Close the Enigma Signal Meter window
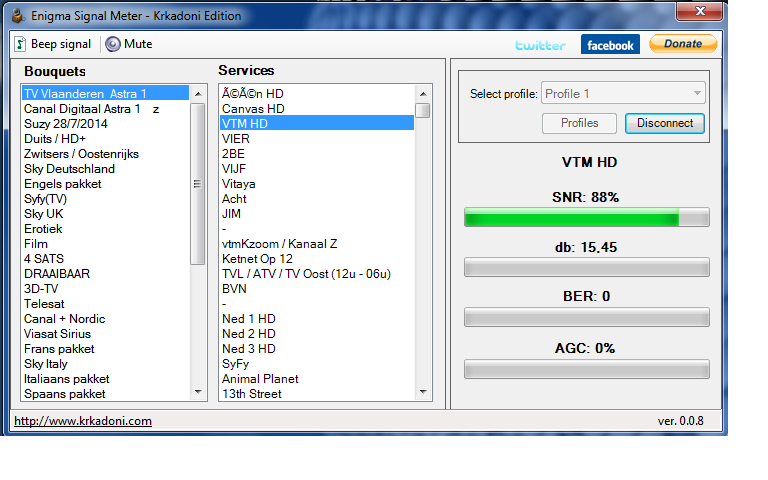The image size is (768, 480). coord(699,11)
